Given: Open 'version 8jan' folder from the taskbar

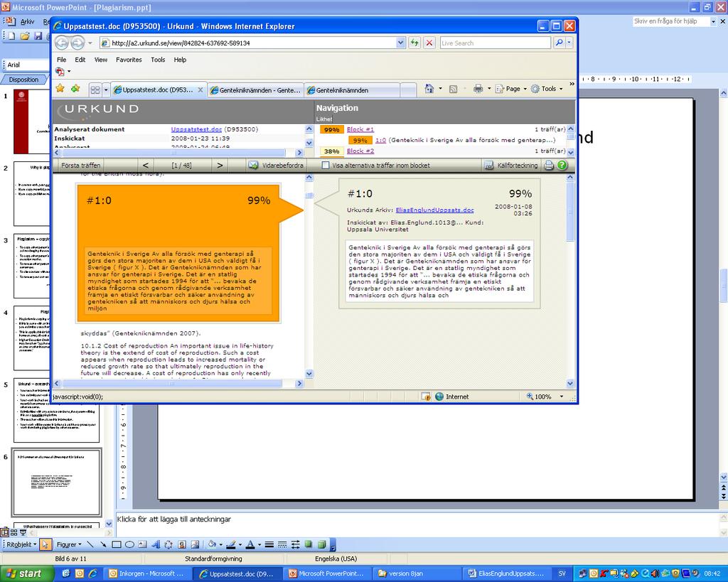Looking at the screenshot, I should point(416,573).
